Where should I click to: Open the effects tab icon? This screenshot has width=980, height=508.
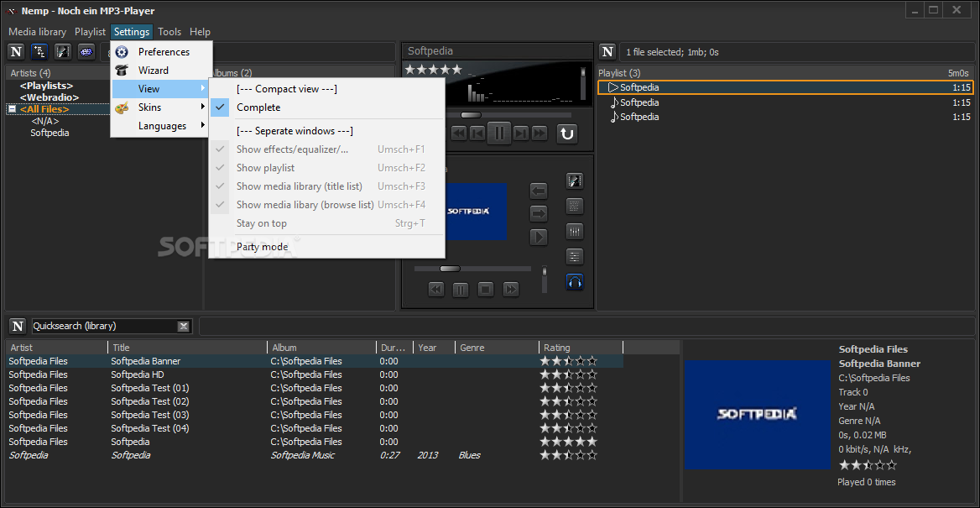(x=575, y=256)
